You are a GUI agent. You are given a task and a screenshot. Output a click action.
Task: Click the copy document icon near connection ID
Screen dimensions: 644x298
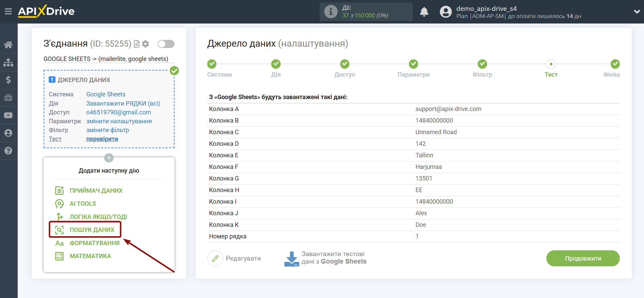137,44
